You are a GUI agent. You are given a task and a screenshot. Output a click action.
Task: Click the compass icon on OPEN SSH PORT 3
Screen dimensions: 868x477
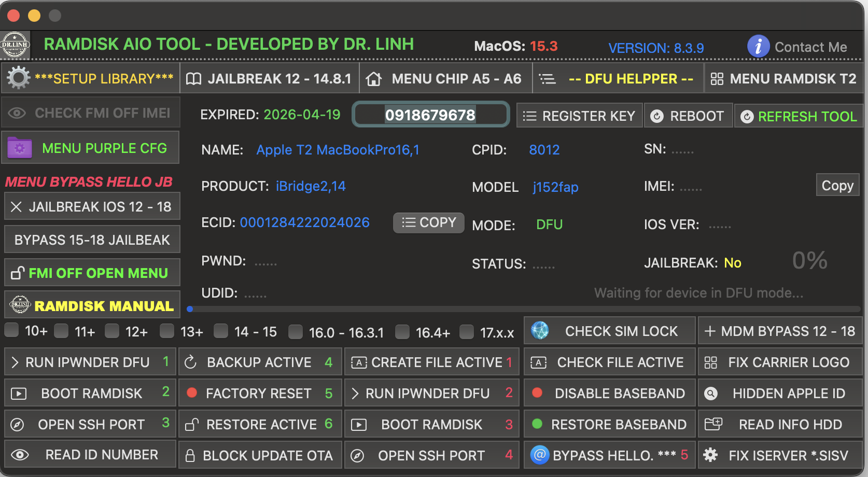pos(17,425)
